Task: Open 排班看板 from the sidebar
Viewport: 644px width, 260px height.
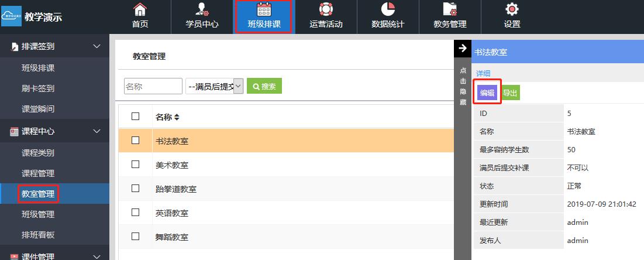Action: pyautogui.click(x=38, y=235)
